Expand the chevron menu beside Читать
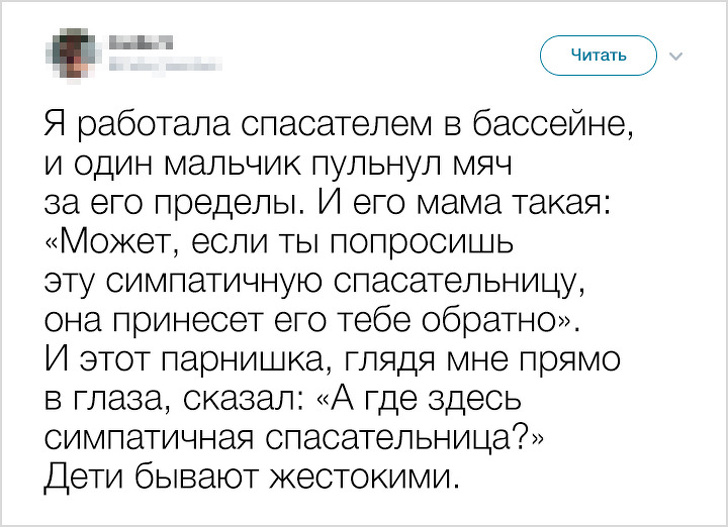The height and width of the screenshot is (527, 728). pyautogui.click(x=676, y=56)
